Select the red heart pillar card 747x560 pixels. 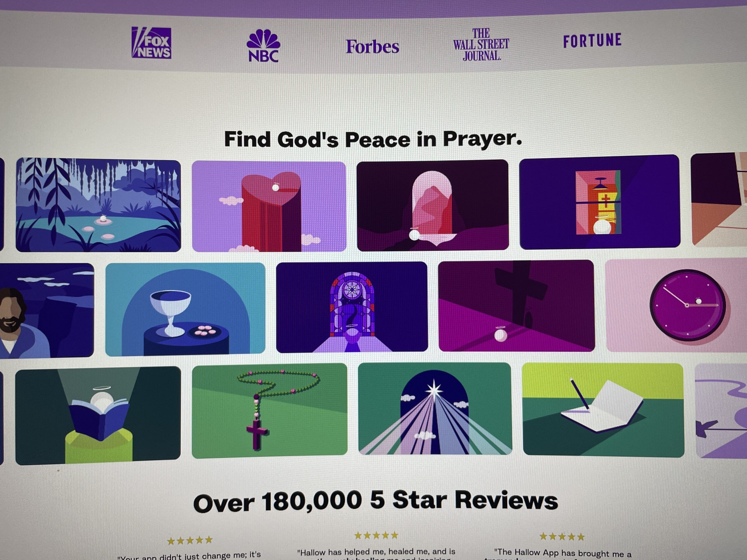coord(269,206)
